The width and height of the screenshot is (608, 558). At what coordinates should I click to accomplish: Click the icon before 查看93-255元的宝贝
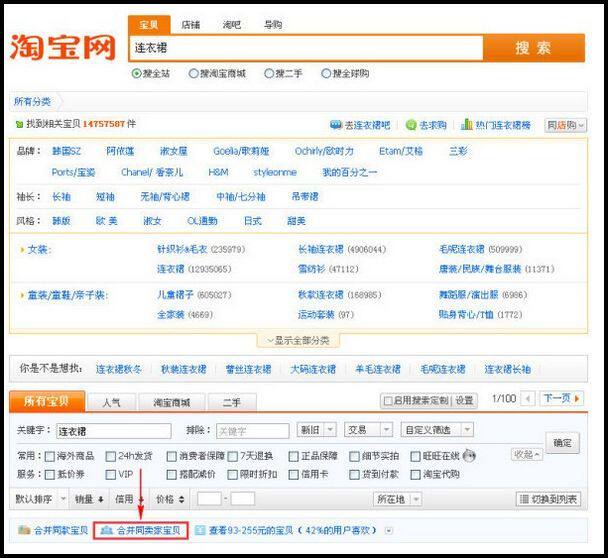click(x=200, y=530)
